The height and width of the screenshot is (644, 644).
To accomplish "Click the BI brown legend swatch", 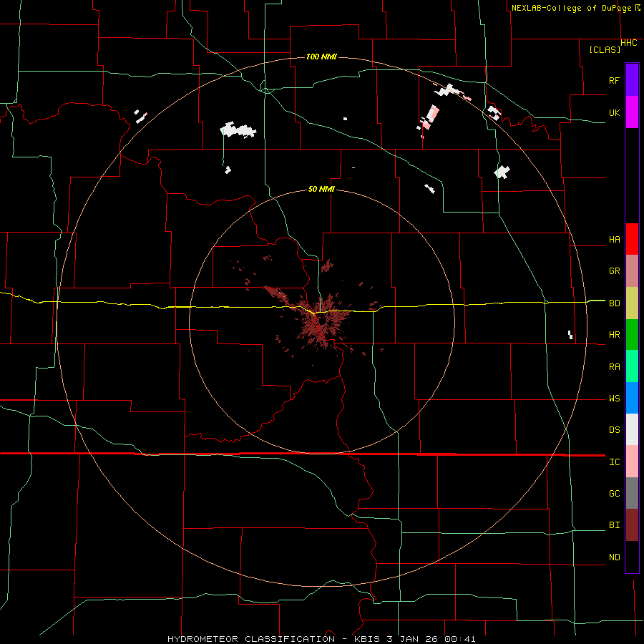I will pyautogui.click(x=632, y=525).
